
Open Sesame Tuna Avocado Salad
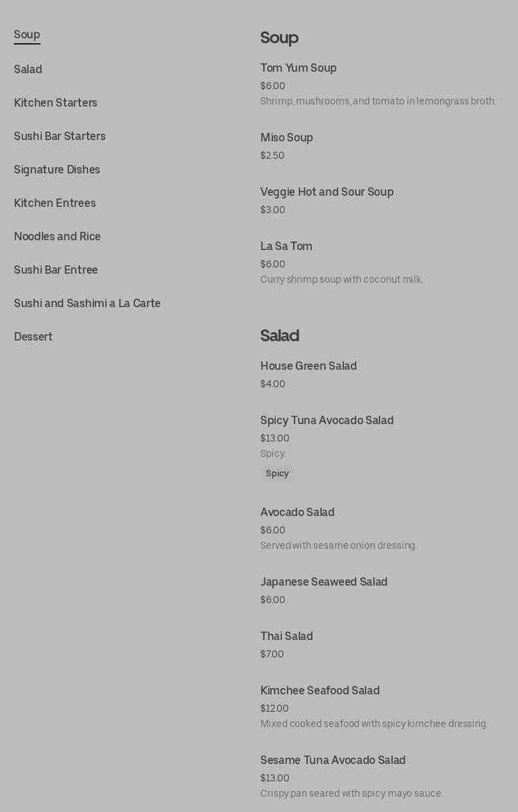coord(333,760)
